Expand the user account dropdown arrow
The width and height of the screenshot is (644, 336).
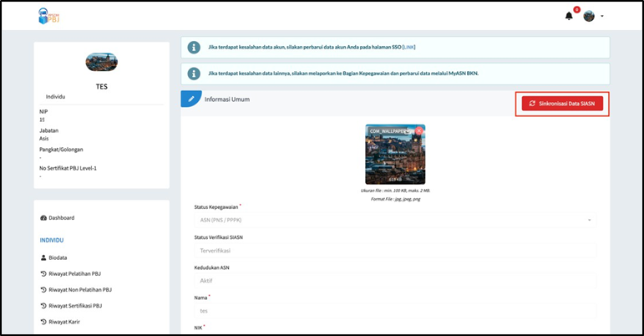(x=602, y=17)
